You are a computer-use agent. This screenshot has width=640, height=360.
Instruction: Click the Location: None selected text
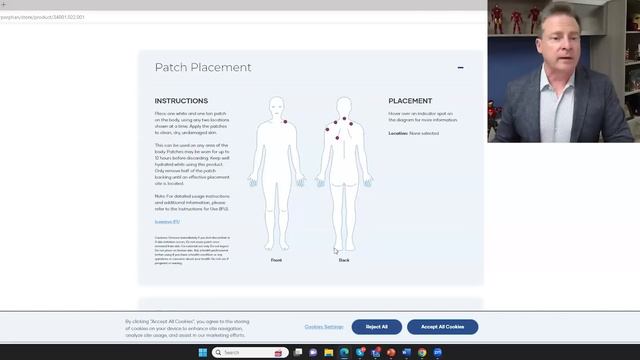tap(414, 133)
